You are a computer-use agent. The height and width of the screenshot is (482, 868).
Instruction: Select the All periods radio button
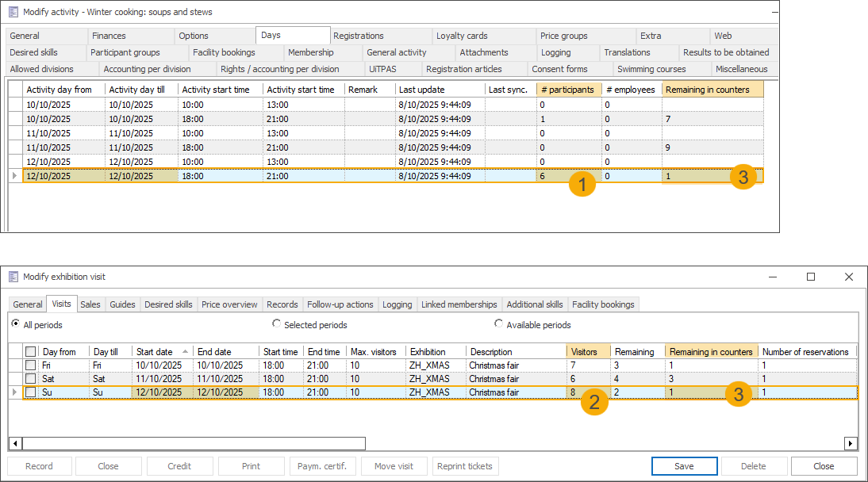pos(16,324)
